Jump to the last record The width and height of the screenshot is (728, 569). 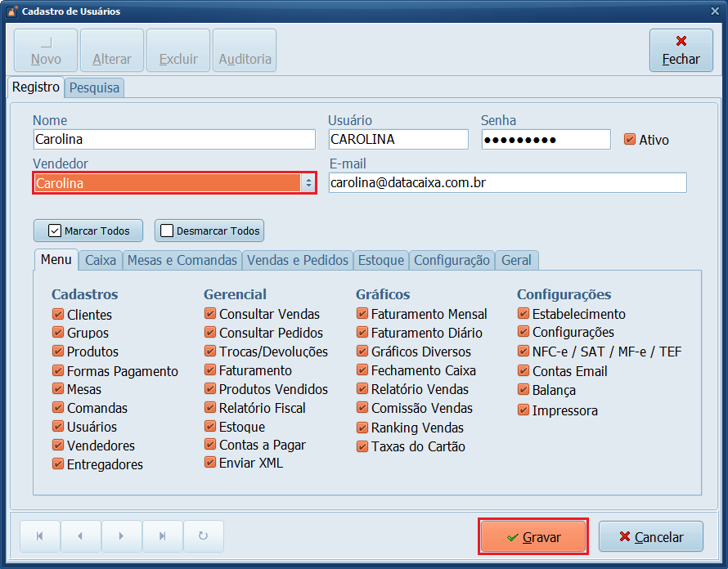162,536
